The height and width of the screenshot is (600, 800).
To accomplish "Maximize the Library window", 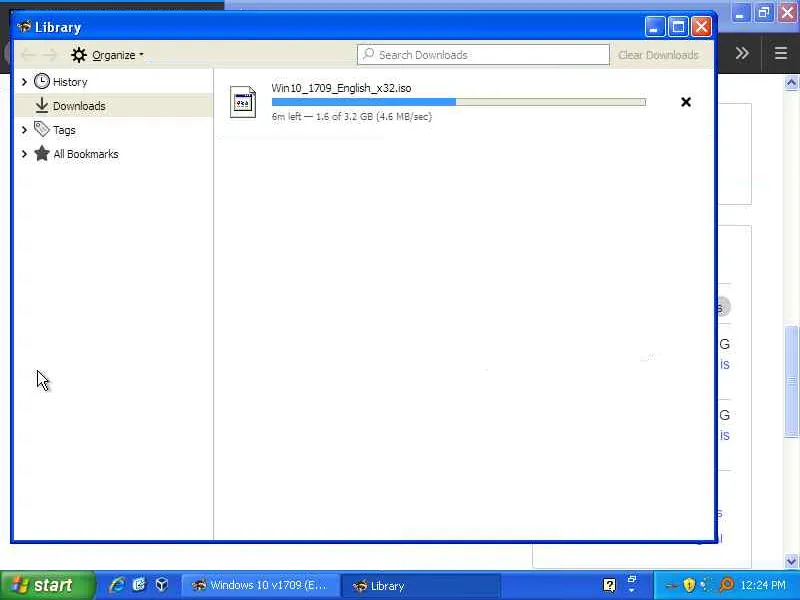I will pos(678,27).
